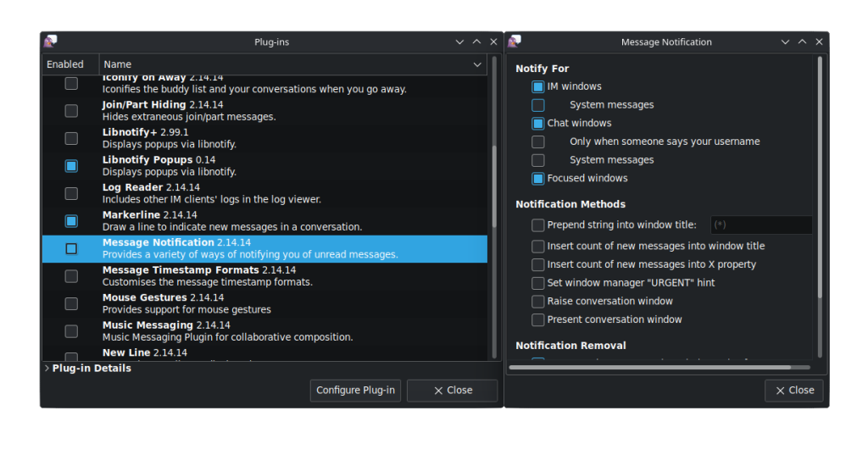Check Insert count into window title
This screenshot has height=455, width=868.
pos(538,247)
